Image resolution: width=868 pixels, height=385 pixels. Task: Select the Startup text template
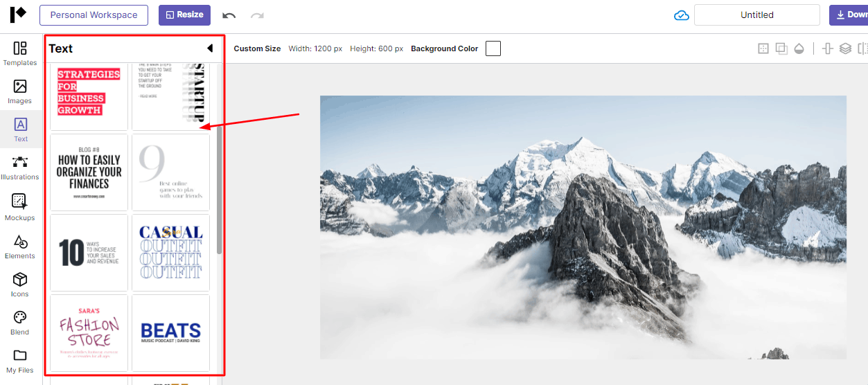click(171, 96)
